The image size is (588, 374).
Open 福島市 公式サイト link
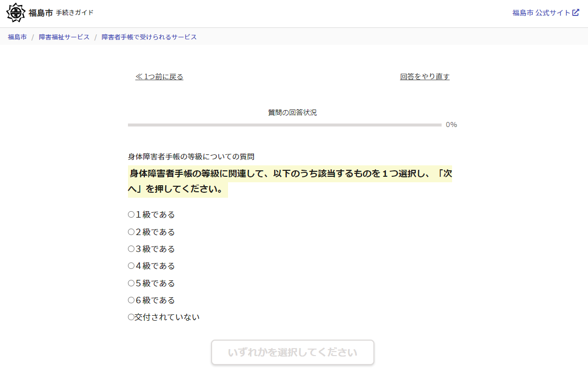(546, 13)
